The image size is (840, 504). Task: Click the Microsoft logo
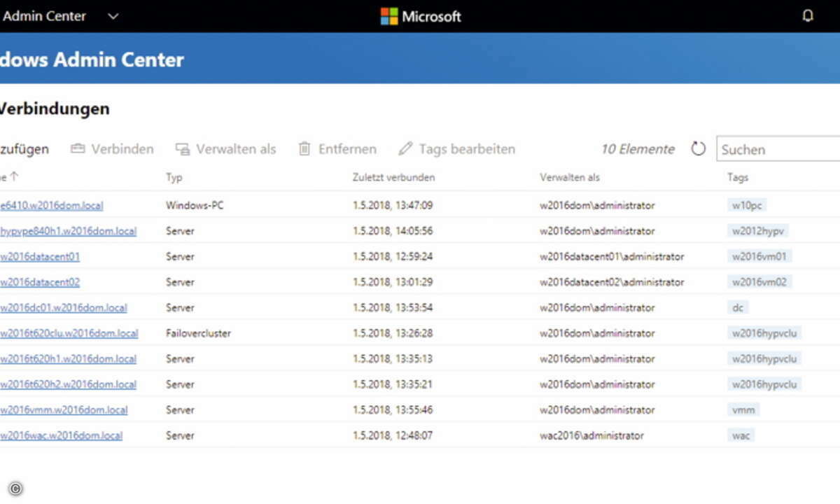coord(421,16)
